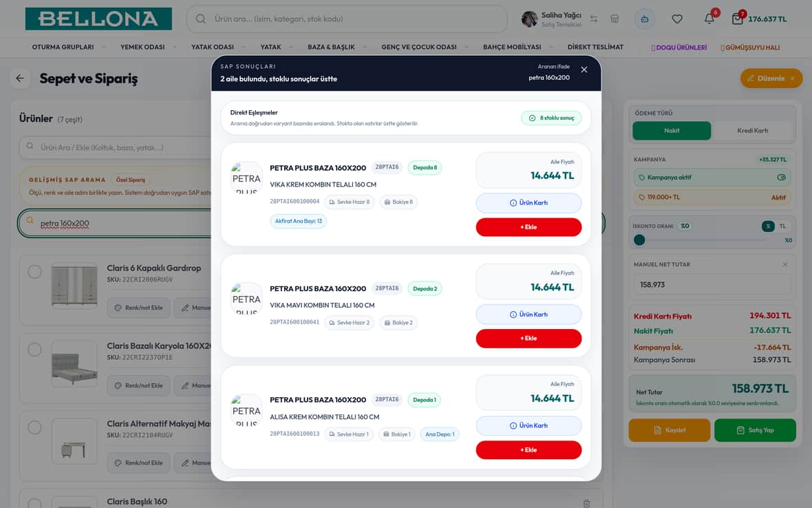Click the Depoda 1 stock badge

424,400
